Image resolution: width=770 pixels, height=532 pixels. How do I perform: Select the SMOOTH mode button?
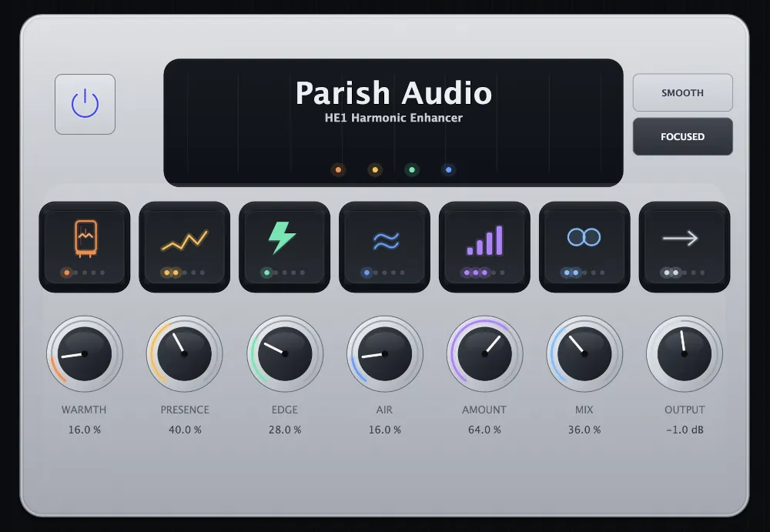click(x=682, y=92)
